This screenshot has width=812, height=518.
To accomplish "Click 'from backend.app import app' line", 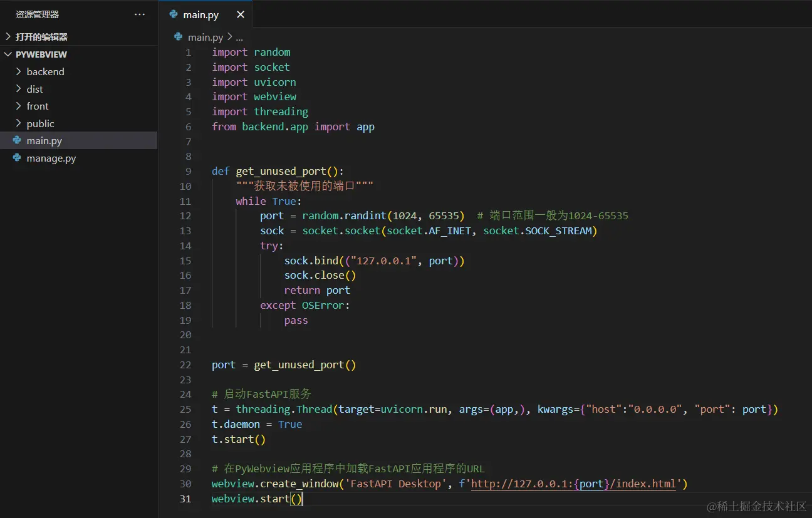I will coord(293,127).
